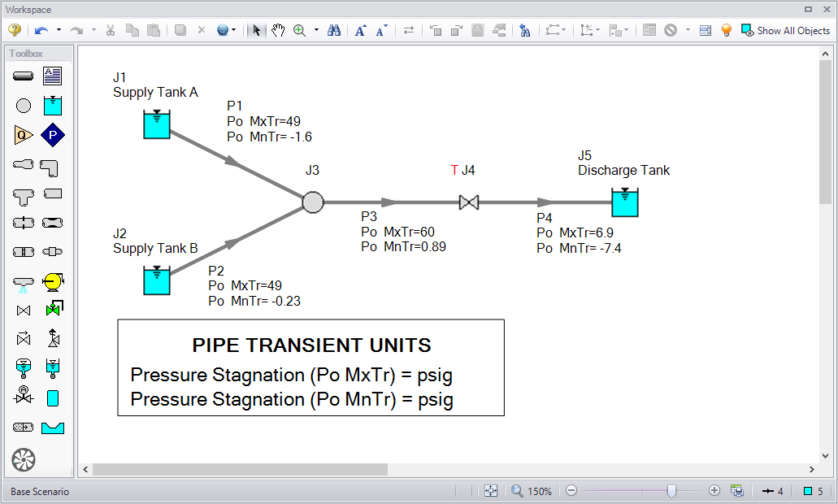Select the Annotation tool in the Toolbox

[x=53, y=76]
